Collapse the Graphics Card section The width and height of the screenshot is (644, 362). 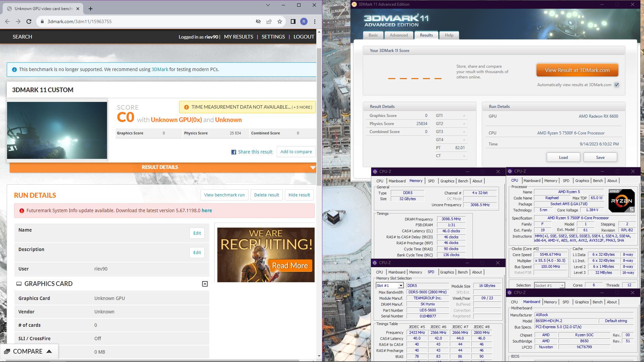tap(205, 284)
